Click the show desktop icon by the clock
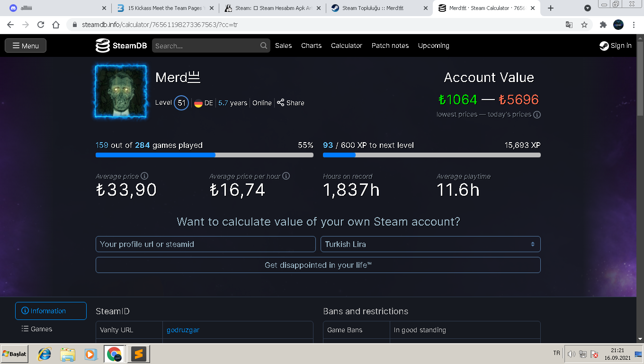 pos(638,354)
